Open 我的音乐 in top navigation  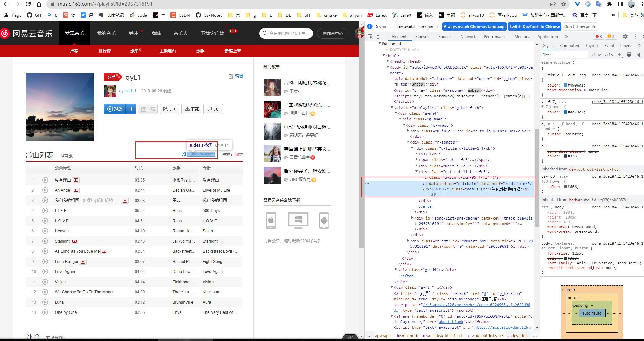[x=106, y=33]
